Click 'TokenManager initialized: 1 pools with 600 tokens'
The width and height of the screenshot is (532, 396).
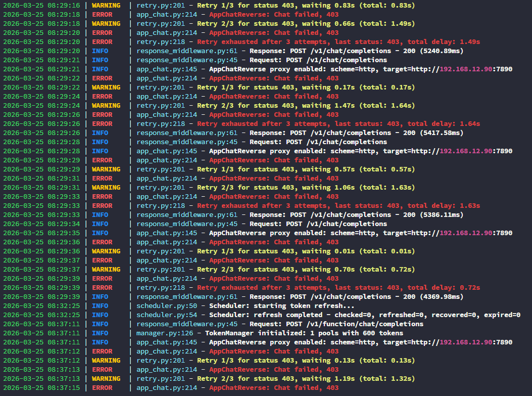304,333
